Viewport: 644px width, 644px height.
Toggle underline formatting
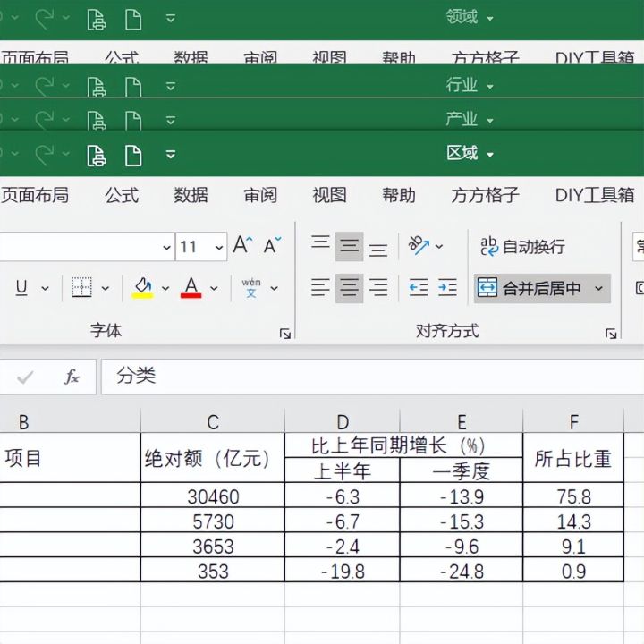(x=21, y=287)
